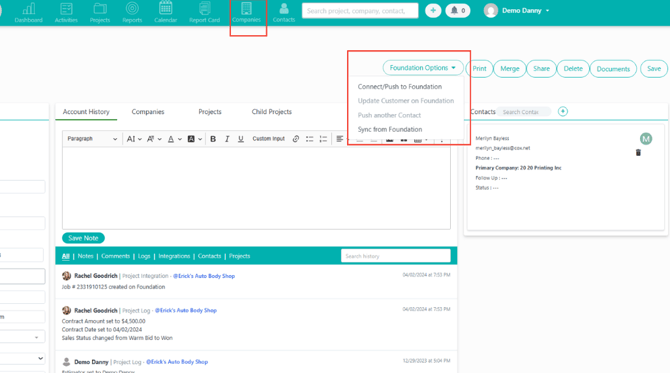Open @Erick's Auto Body Shop link in Demo Danny log
Image resolution: width=670 pixels, height=373 pixels.
[177, 362]
